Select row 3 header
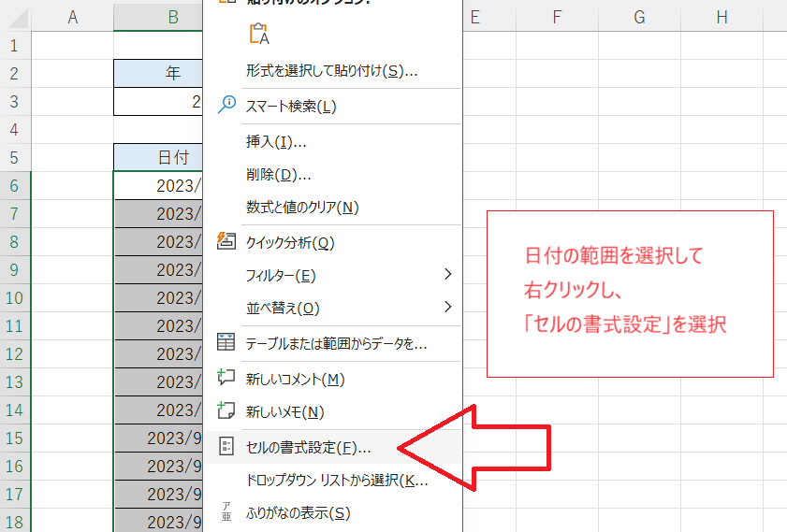Screen dimensions: 787x532 coord(15,102)
